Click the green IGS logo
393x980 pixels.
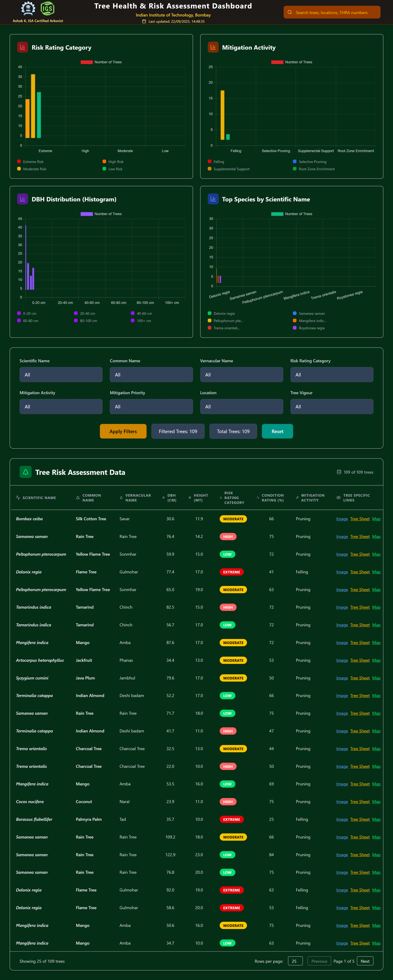47,8
